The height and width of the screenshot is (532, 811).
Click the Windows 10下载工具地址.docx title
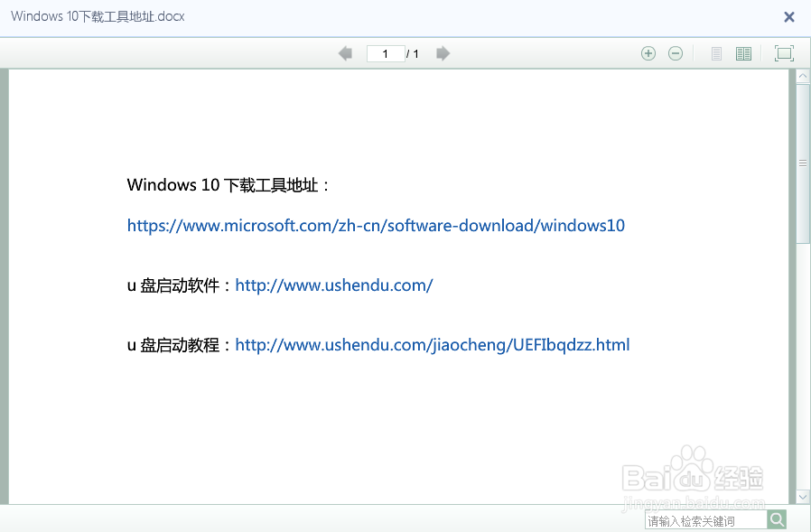tap(97, 15)
